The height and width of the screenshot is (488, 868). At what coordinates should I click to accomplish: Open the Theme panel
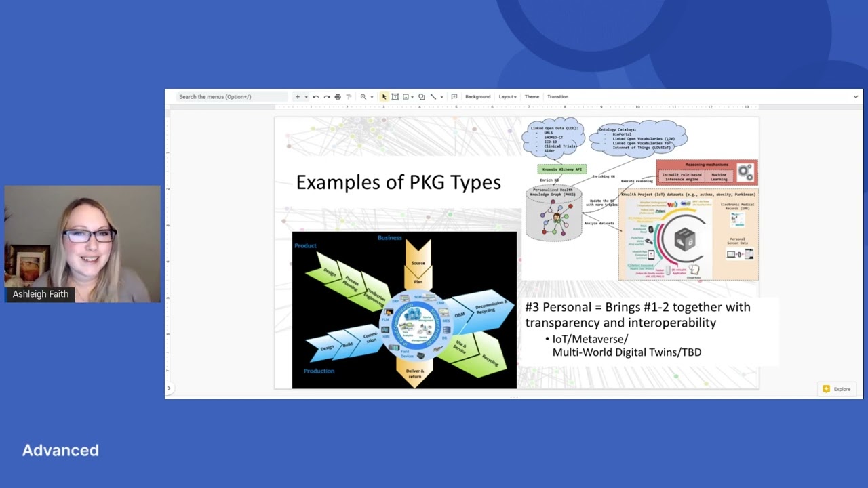click(532, 97)
